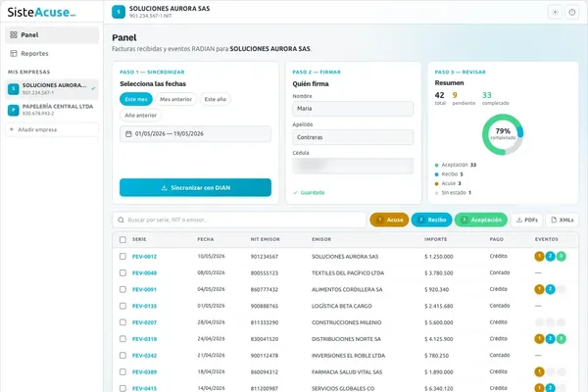Open invoice FEV-0012 link
This screenshot has height=392, width=588.
144,257
